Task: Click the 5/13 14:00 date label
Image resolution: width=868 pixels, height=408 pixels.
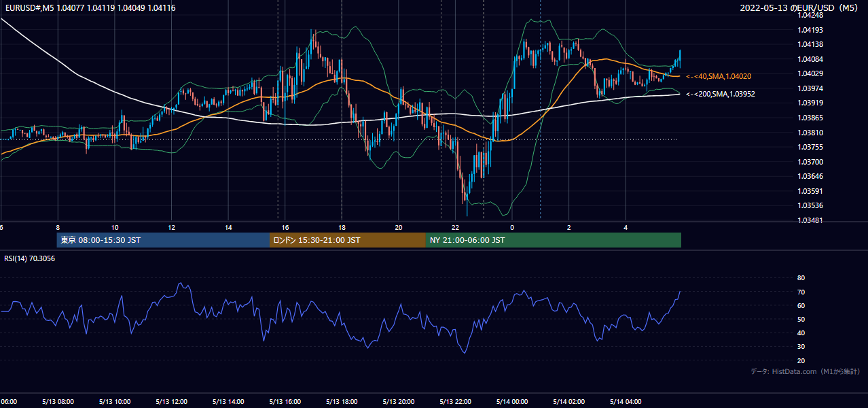Action: pos(228,401)
